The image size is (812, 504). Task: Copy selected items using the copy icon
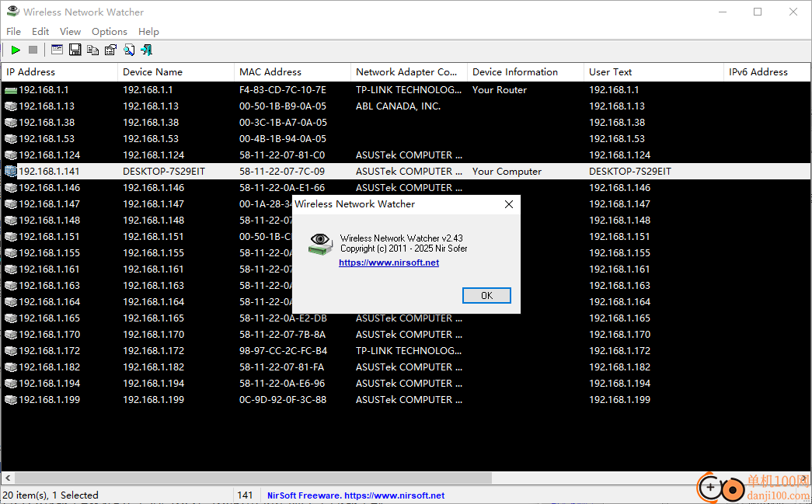point(92,50)
